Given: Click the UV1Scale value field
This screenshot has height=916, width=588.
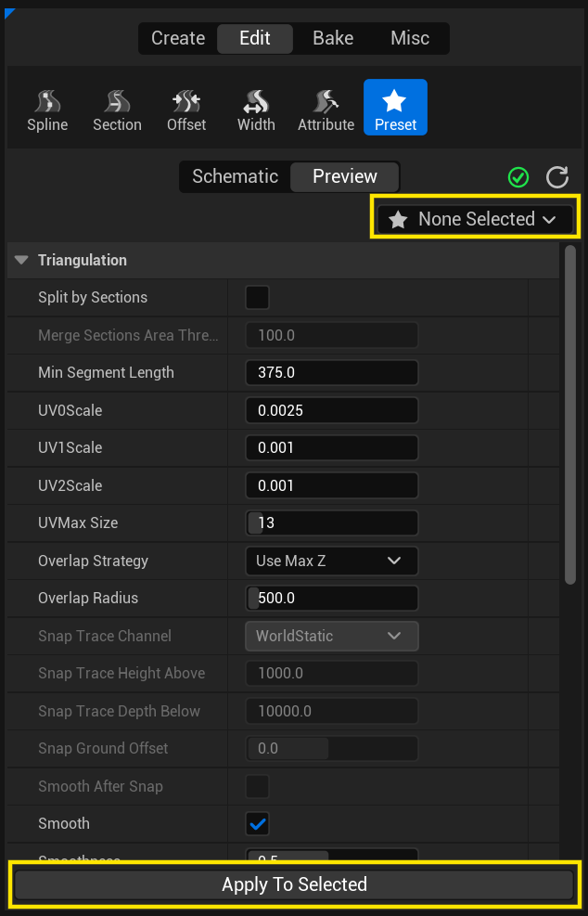Looking at the screenshot, I should 332,447.
